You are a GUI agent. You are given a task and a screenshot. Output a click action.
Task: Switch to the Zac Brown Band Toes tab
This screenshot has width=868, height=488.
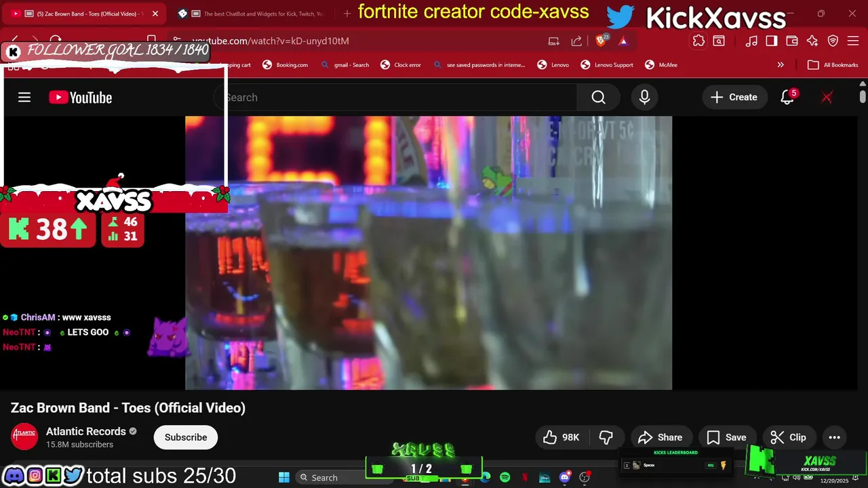pos(83,14)
